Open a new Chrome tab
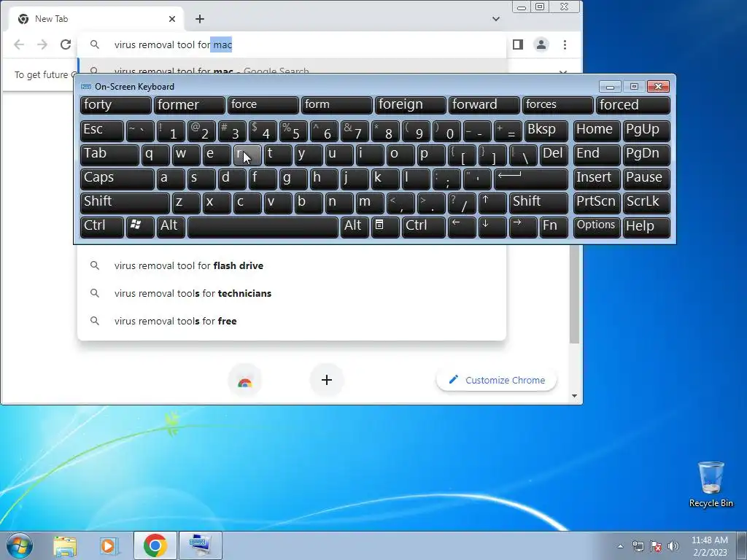Image resolution: width=747 pixels, height=560 pixels. click(x=200, y=19)
